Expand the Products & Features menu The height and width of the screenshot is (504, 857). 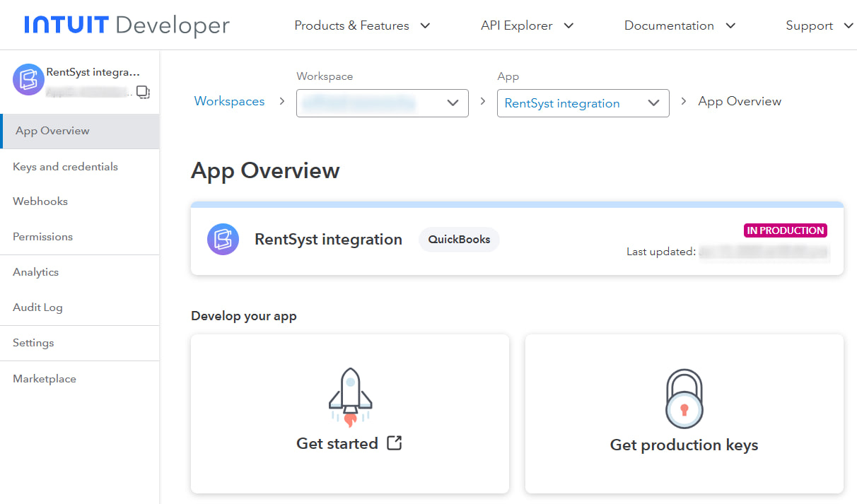[362, 25]
